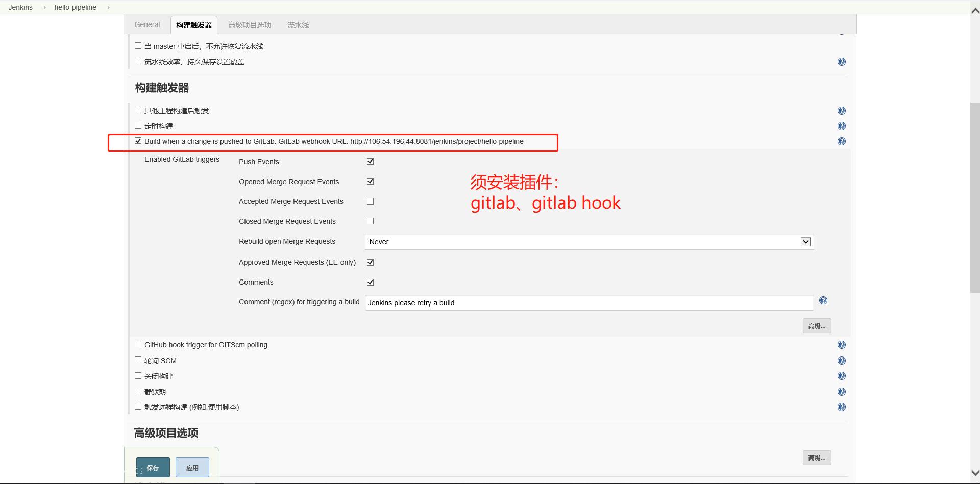The width and height of the screenshot is (980, 484).
Task: Check 定时构建 option
Action: 138,125
